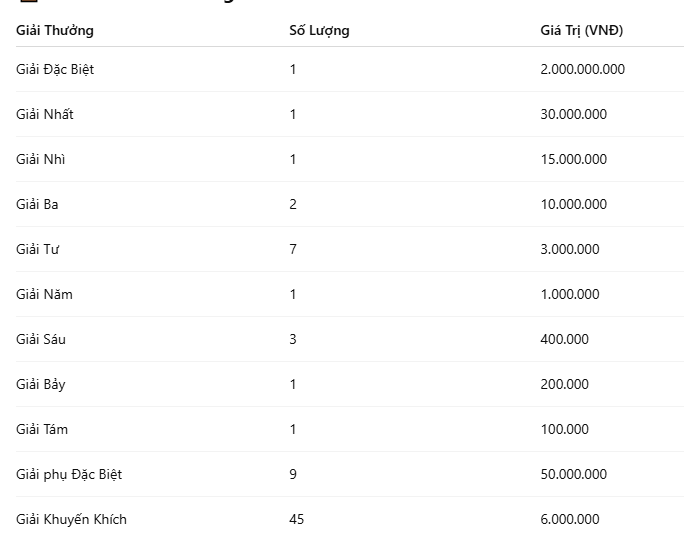684x539 pixels.
Task: Click the 6.000.000 prize value
Action: (570, 519)
